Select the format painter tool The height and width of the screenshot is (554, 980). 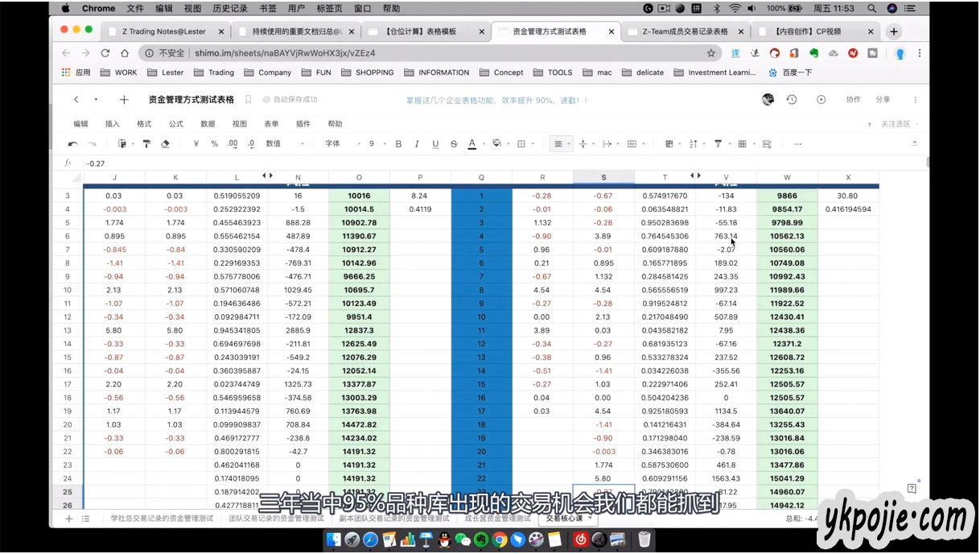(x=146, y=144)
